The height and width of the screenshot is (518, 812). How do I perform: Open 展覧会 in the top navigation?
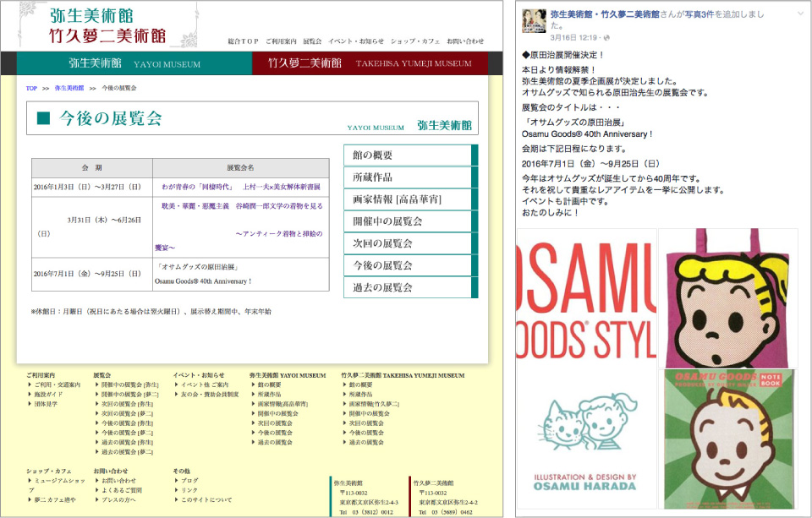[312, 41]
